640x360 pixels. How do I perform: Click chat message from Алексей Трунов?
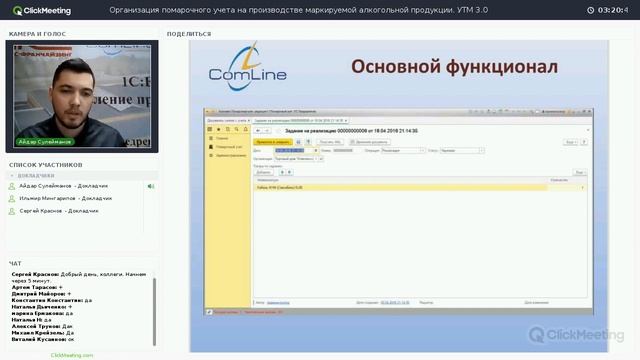(x=42, y=327)
